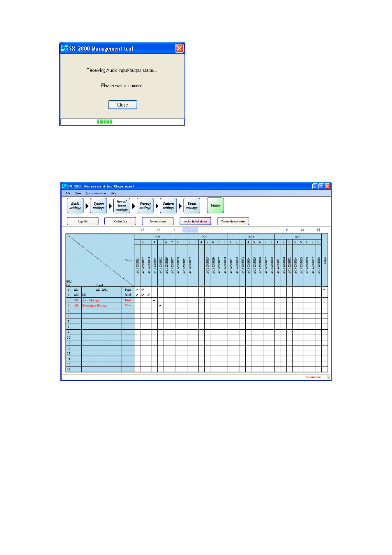Select the Evacuation Message input row
Screen dimensions: 392x555
point(101,305)
